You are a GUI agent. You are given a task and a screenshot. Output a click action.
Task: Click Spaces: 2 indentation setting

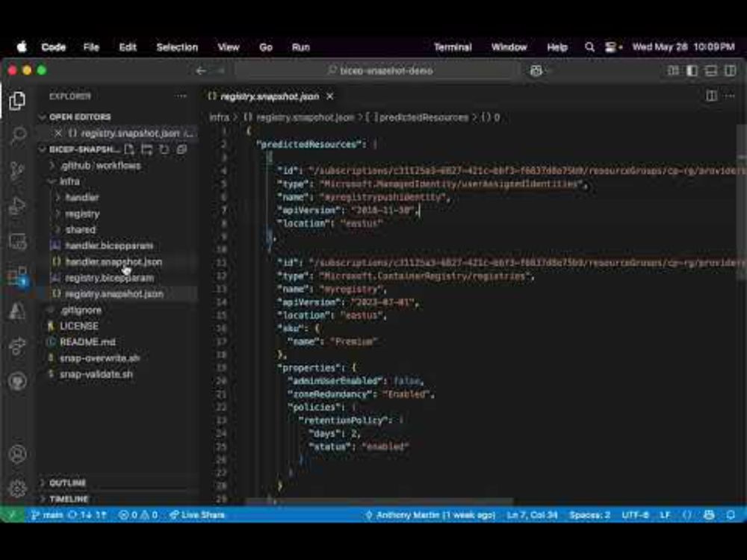tap(590, 514)
